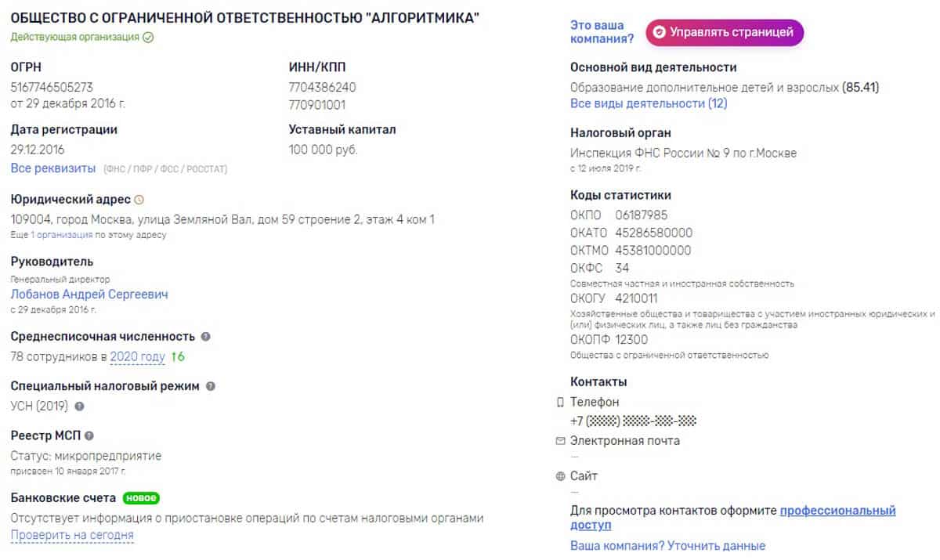This screenshot has width=940, height=560.
Task: Click the question icon after УСН (2019)
Action: pyautogui.click(x=79, y=406)
